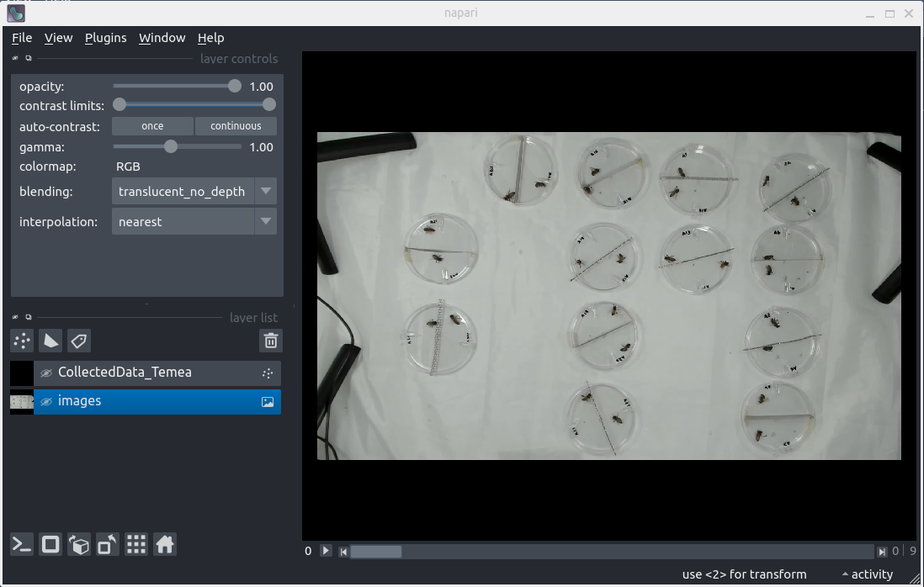Click the auto-contrast once button

(152, 126)
